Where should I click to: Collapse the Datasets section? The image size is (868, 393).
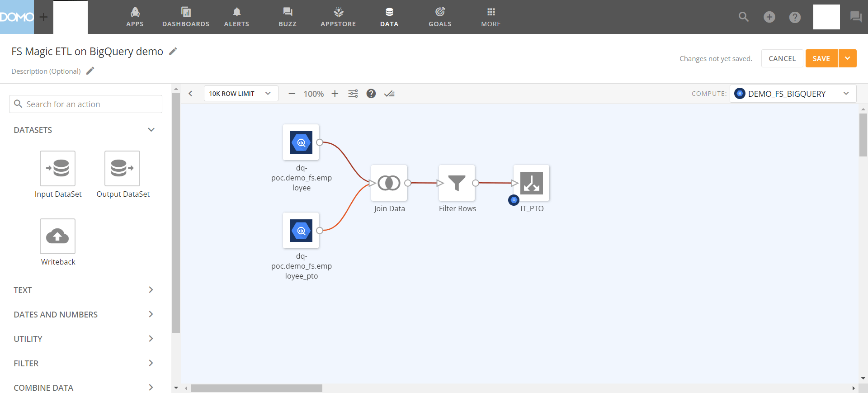pyautogui.click(x=151, y=130)
